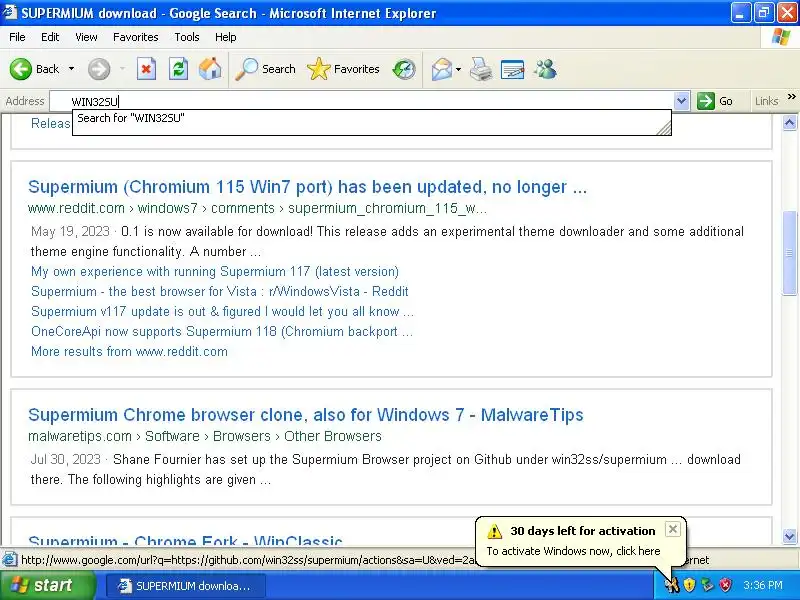The image size is (800, 600).
Task: Click the Internet Explorer title bar icon
Action: (10, 13)
